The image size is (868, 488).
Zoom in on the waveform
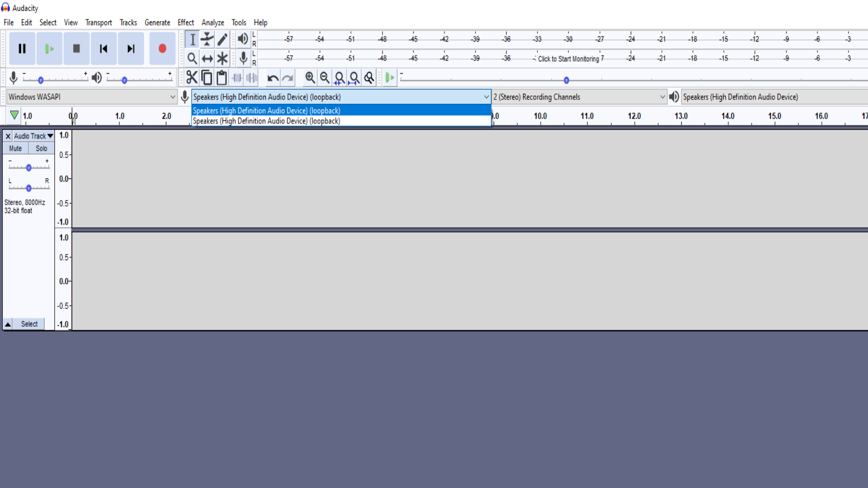tap(310, 78)
